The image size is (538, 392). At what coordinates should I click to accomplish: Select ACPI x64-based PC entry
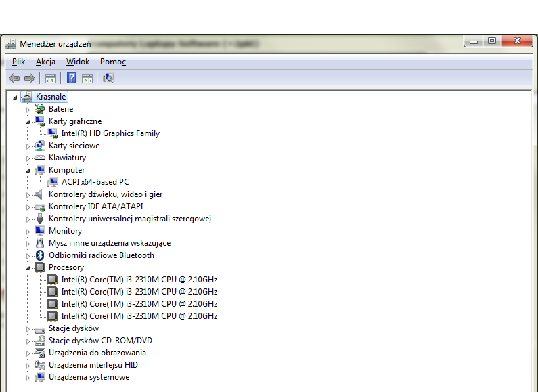click(95, 182)
